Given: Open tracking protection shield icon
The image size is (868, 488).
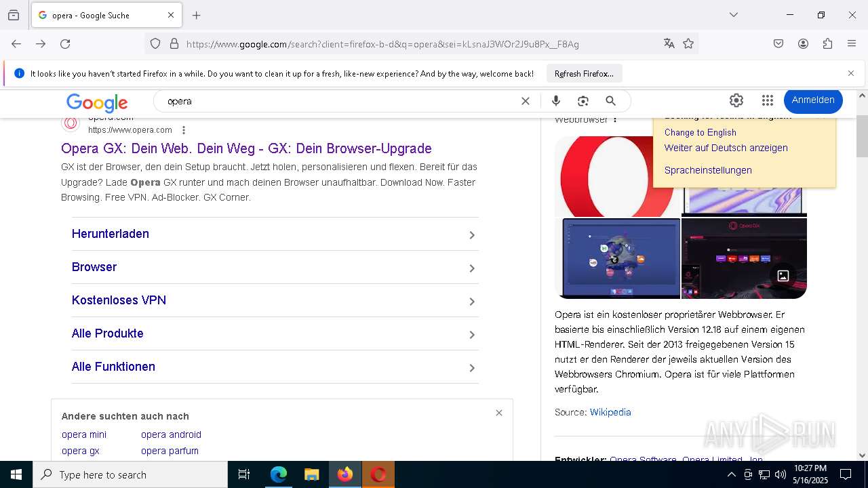Looking at the screenshot, I should click(155, 44).
